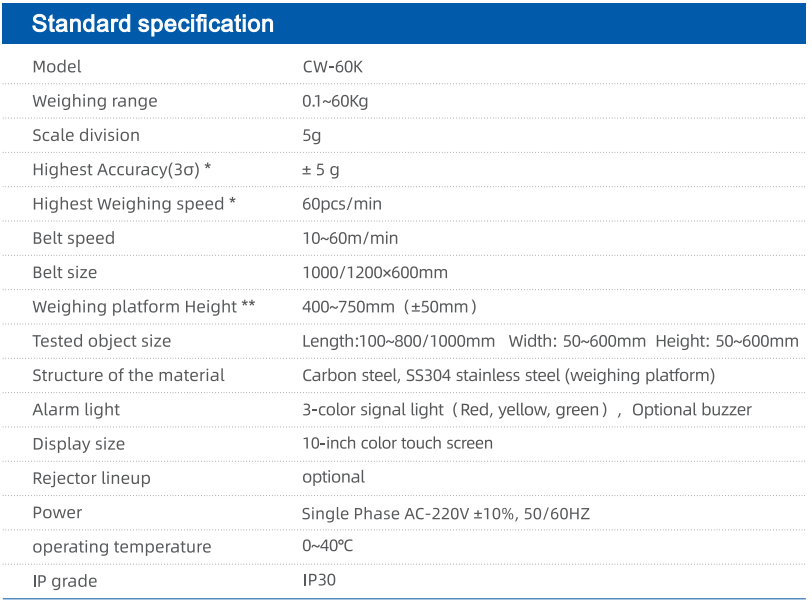Select Highest Weighing speed label
Screen dimensions: 812x604
[x=134, y=204]
